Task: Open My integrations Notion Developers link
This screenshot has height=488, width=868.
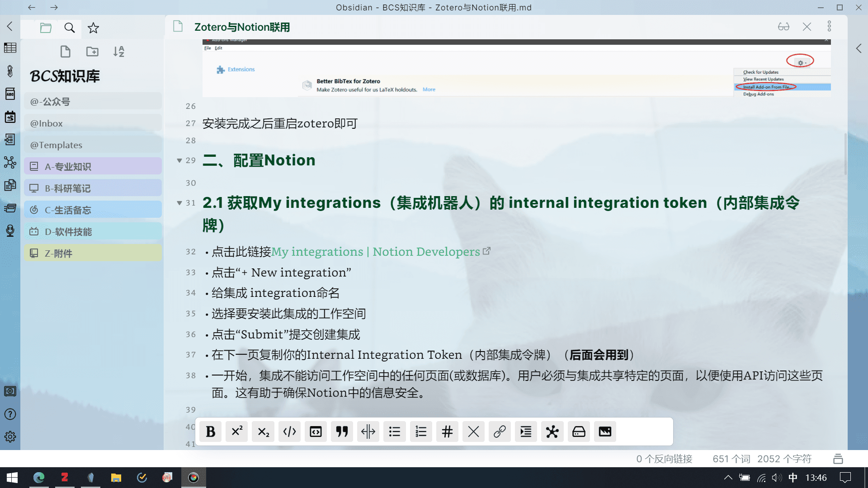Action: (x=376, y=252)
